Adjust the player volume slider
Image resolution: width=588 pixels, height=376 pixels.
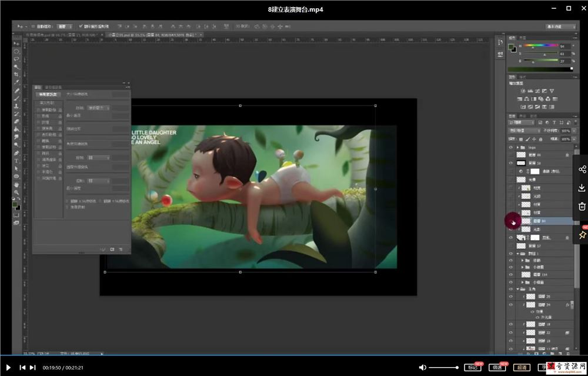[x=443, y=368]
